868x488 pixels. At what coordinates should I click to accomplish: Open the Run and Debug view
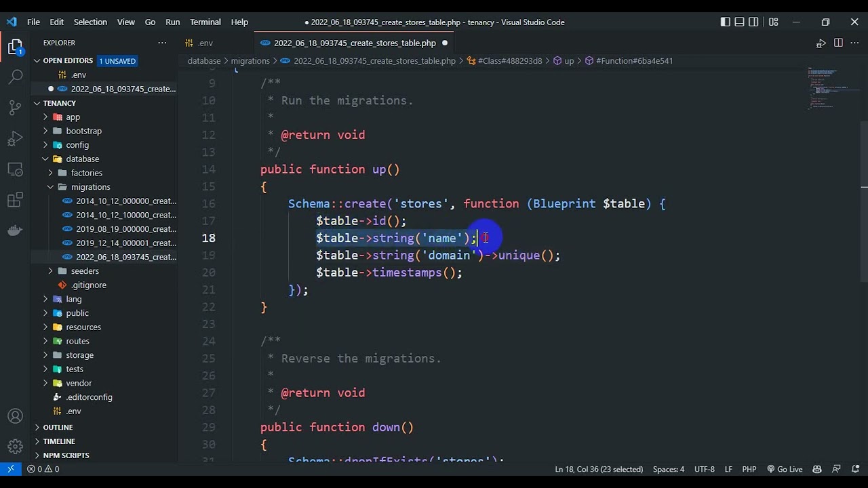15,138
